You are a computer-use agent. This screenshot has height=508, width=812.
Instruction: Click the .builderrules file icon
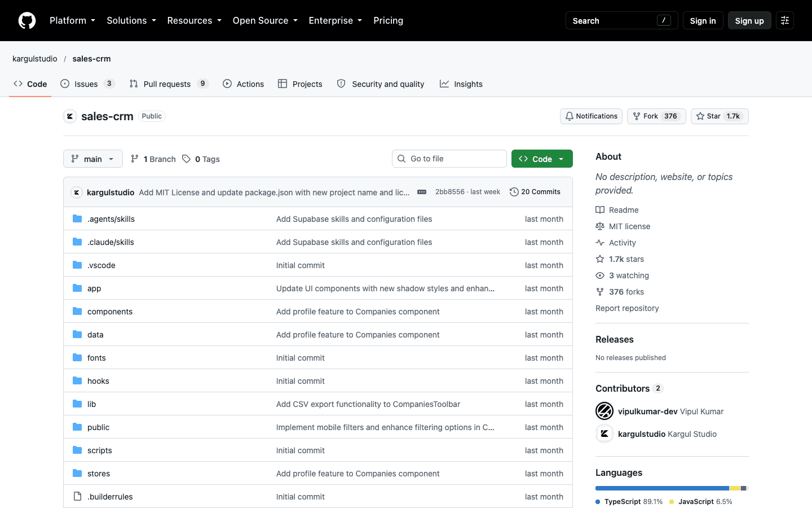[77, 497]
